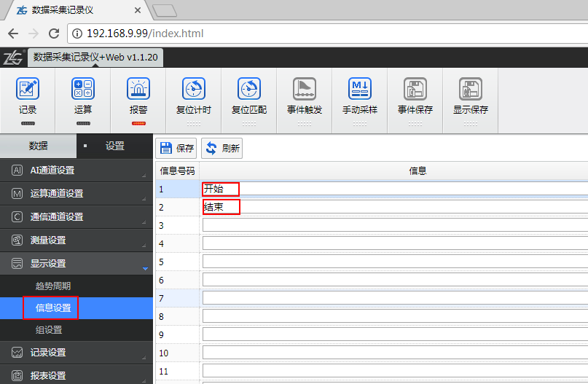Switch to the 设置 tab
This screenshot has width=588, height=384.
tap(114, 146)
